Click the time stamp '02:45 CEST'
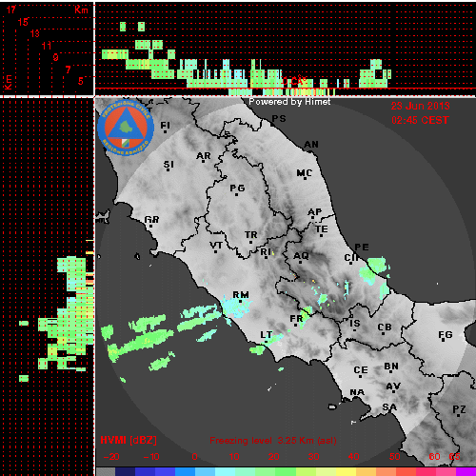Viewport: 476px width, 476px height. pyautogui.click(x=420, y=120)
